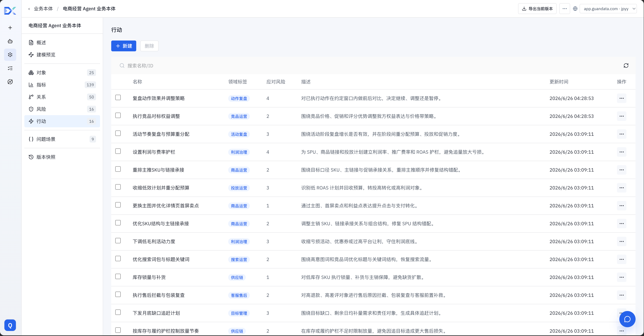Open the 问题场景 sidebar item
Screen dimensions: 644x336
coord(62,139)
